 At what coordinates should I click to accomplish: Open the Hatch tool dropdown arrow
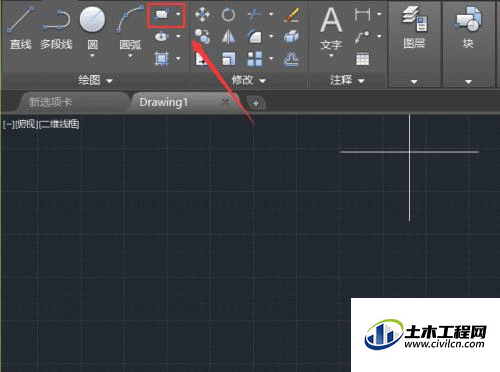(x=178, y=59)
